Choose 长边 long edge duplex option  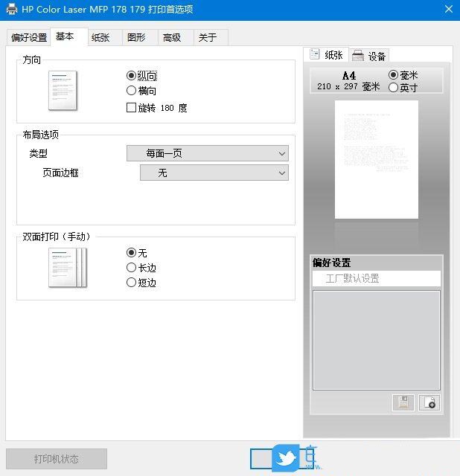click(141, 268)
